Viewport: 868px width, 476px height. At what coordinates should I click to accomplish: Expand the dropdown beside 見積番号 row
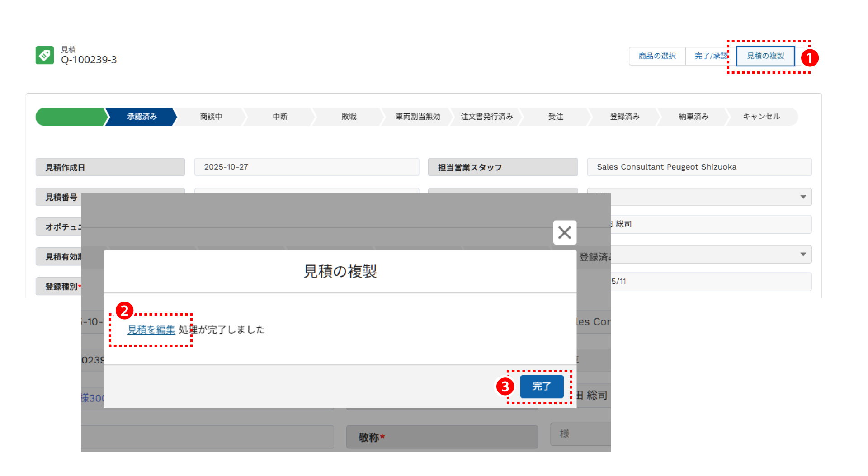(x=803, y=197)
